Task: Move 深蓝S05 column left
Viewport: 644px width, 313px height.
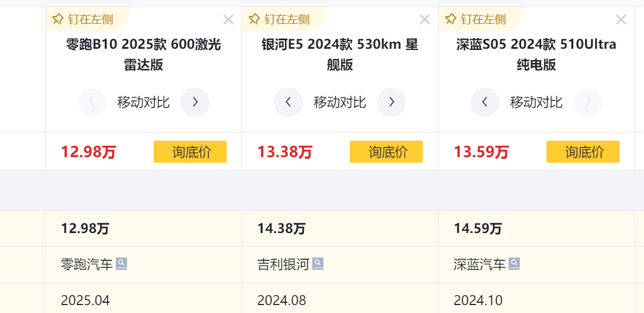Action: click(x=485, y=103)
